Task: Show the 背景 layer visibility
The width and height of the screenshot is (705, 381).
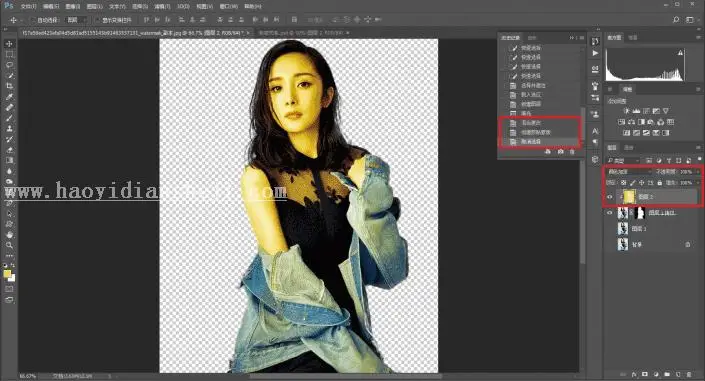Action: (x=610, y=245)
